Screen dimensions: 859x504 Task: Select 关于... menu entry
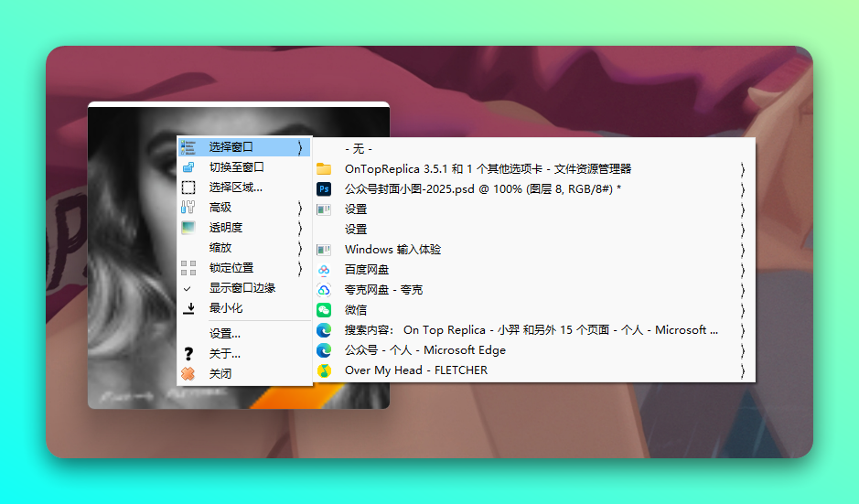point(244,354)
